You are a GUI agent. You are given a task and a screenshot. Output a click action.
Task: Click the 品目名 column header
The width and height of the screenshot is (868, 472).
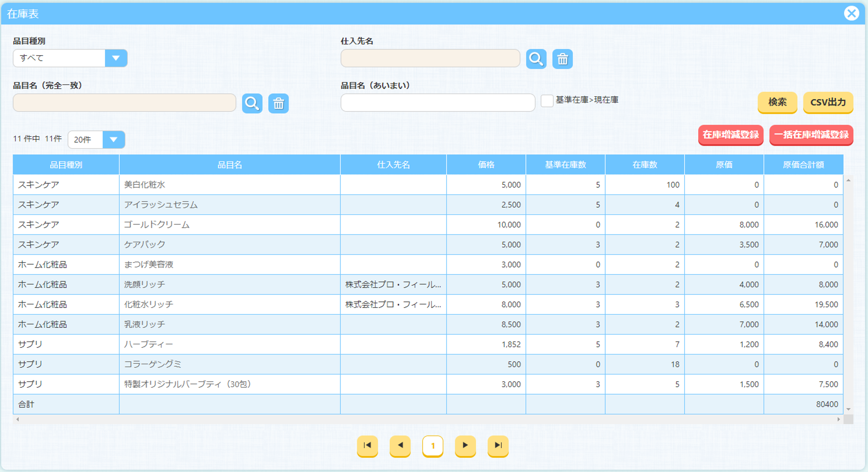point(230,165)
